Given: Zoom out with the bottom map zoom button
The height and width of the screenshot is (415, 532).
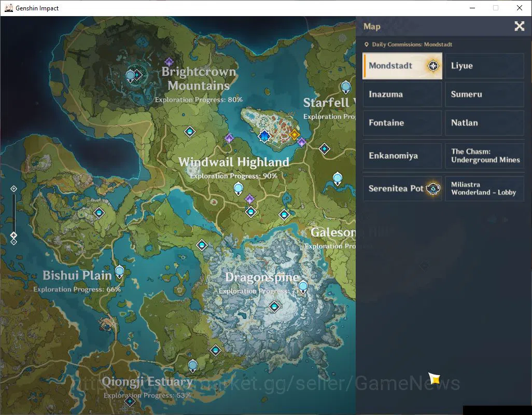Looking at the screenshot, I should pyautogui.click(x=13, y=242).
